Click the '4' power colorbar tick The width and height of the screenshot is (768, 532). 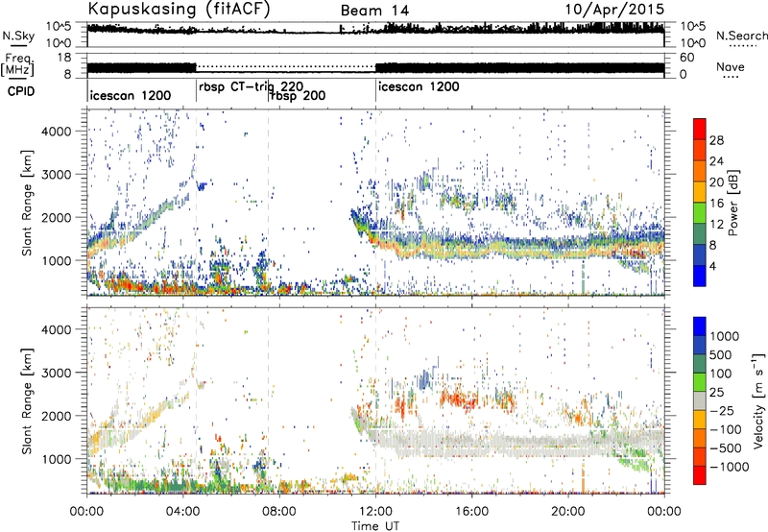click(x=713, y=266)
